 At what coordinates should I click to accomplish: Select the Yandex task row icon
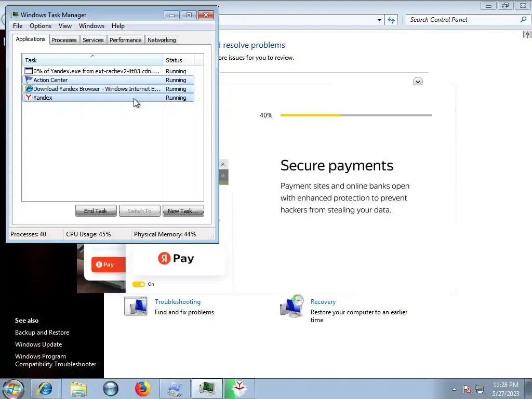(29, 98)
